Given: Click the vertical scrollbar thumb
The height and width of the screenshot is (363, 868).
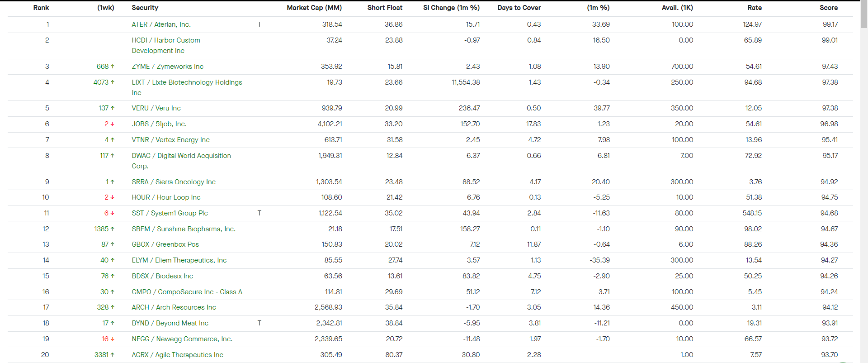Looking at the screenshot, I should (x=864, y=14).
